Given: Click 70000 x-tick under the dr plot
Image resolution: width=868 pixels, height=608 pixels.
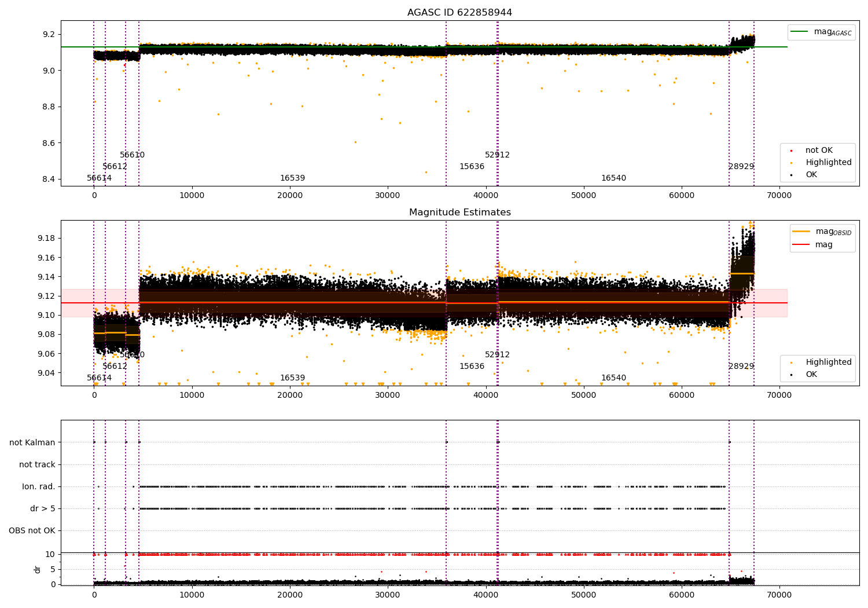Looking at the screenshot, I should [779, 595].
